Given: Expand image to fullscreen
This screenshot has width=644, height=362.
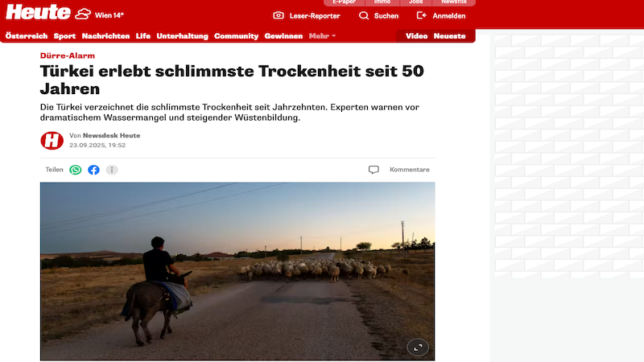Looking at the screenshot, I should pyautogui.click(x=418, y=348).
